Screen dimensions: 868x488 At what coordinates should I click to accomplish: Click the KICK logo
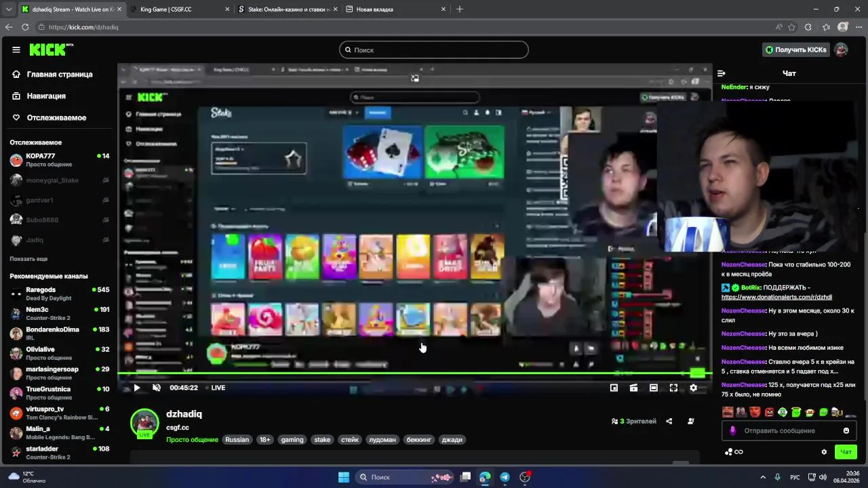51,49
